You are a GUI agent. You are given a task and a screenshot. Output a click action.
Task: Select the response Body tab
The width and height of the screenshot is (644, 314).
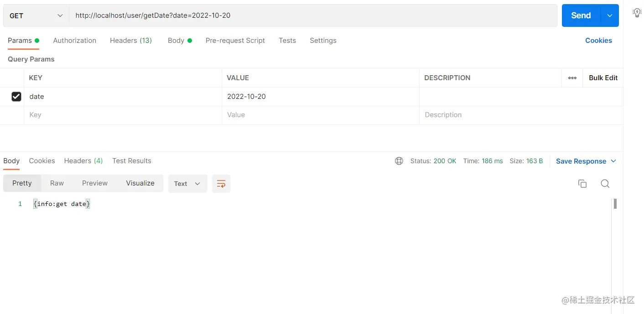point(11,161)
